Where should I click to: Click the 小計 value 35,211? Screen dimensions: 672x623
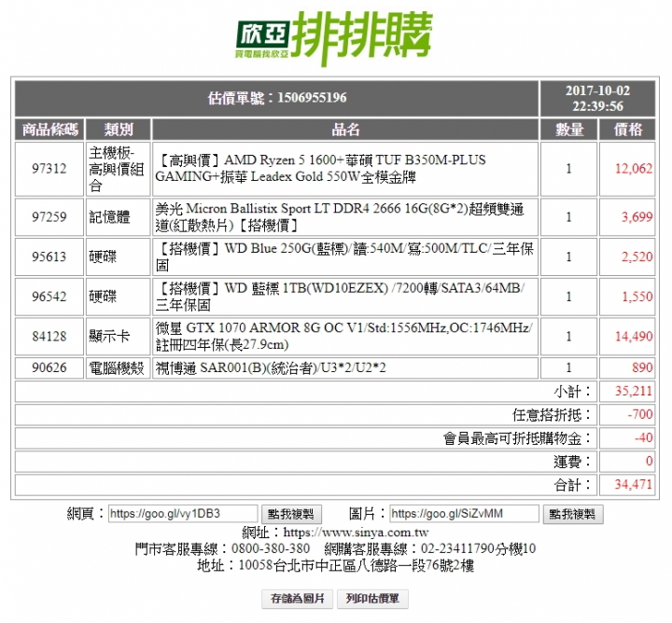(634, 392)
